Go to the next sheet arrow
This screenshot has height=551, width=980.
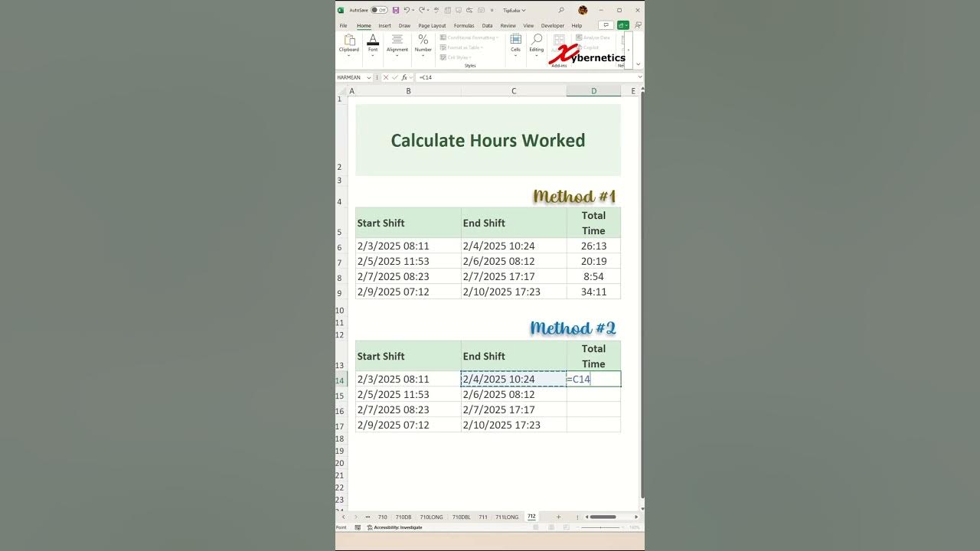pyautogui.click(x=355, y=517)
